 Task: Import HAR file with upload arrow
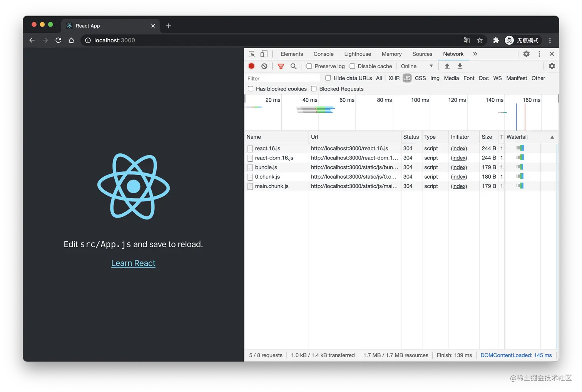pos(447,66)
